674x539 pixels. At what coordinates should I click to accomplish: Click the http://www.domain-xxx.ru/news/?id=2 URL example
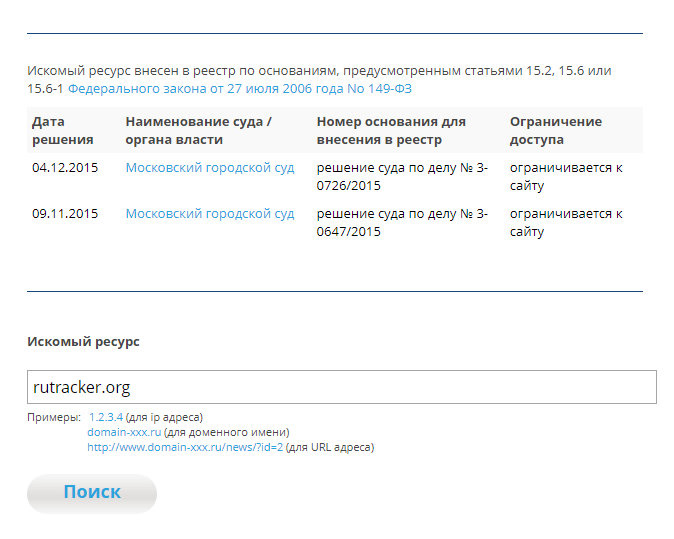[x=185, y=447]
